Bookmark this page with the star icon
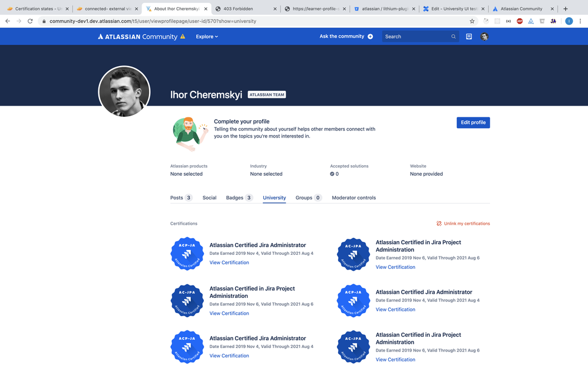Viewport: 588px width, 368px height. click(x=472, y=21)
